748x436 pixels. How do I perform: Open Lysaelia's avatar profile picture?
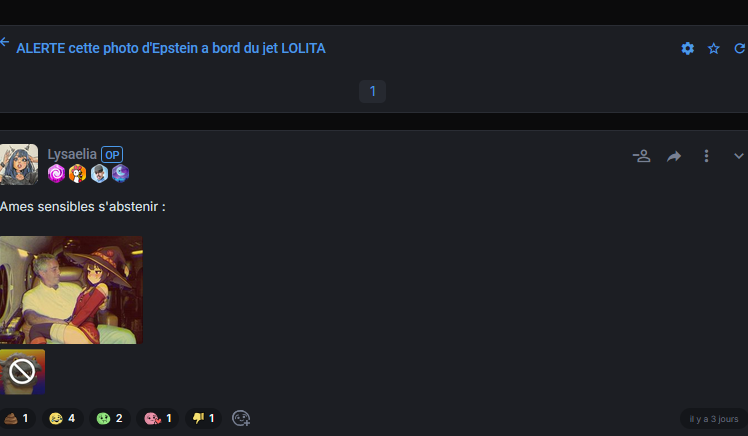tap(19, 164)
